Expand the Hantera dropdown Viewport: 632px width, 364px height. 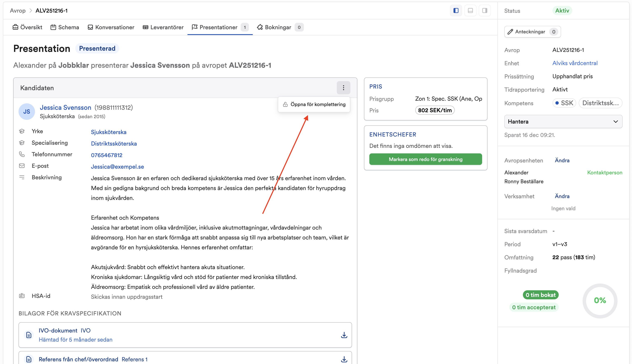pyautogui.click(x=563, y=121)
